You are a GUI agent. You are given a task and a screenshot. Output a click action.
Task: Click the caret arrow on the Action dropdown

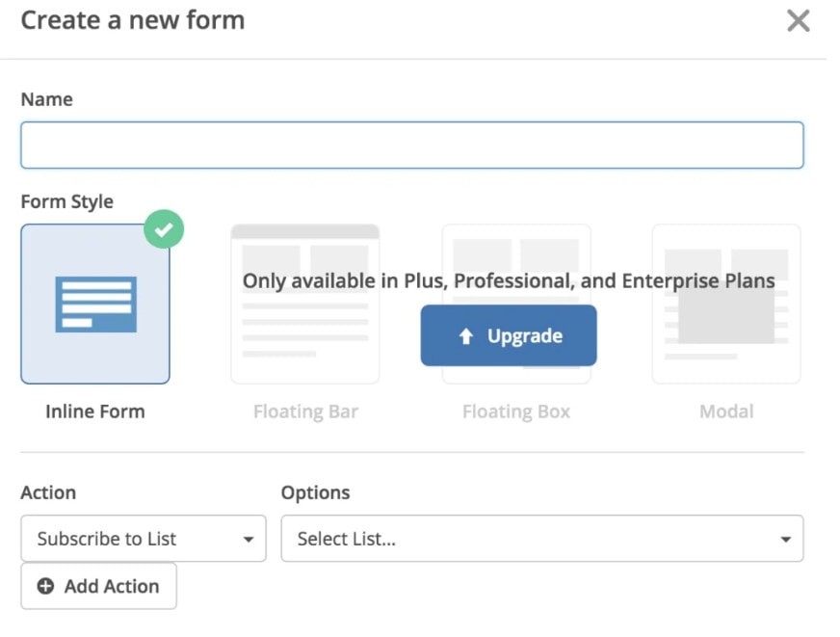point(249,540)
